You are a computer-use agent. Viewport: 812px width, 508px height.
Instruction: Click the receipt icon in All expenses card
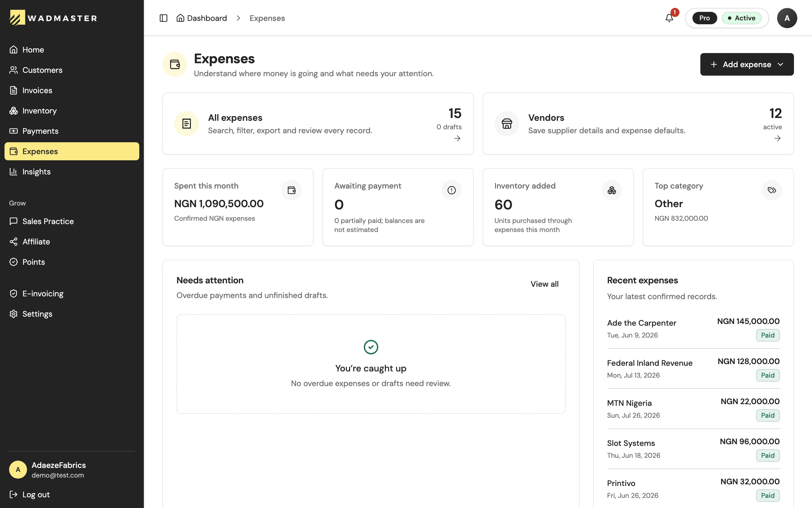tap(187, 124)
